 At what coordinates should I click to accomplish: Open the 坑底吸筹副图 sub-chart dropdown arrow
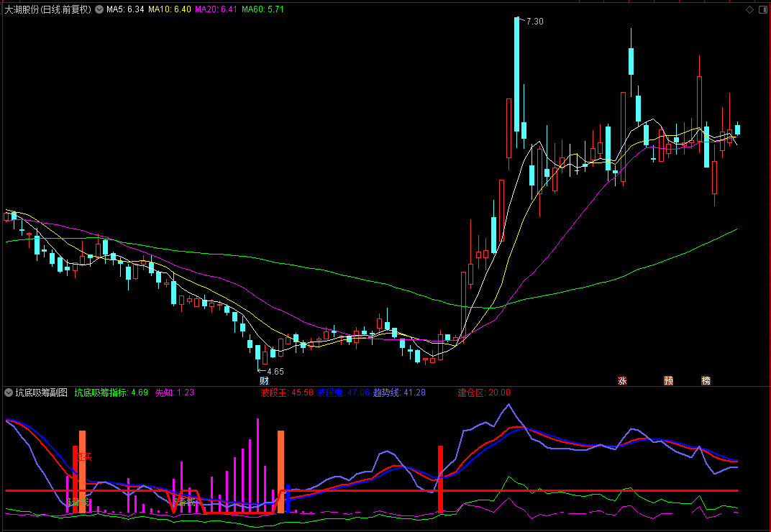coord(9,393)
